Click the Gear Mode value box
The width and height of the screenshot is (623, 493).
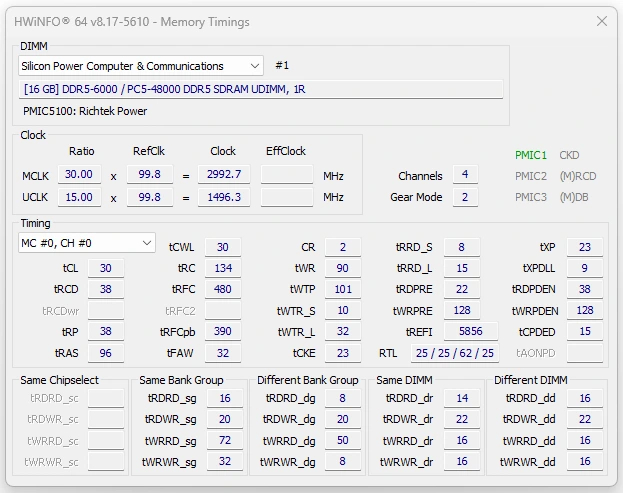(x=464, y=197)
